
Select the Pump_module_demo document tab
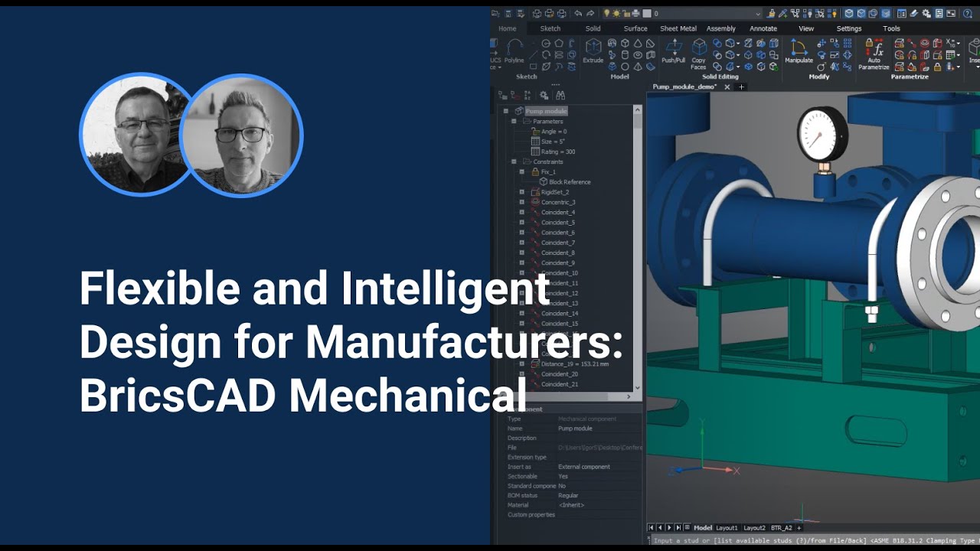pos(684,86)
